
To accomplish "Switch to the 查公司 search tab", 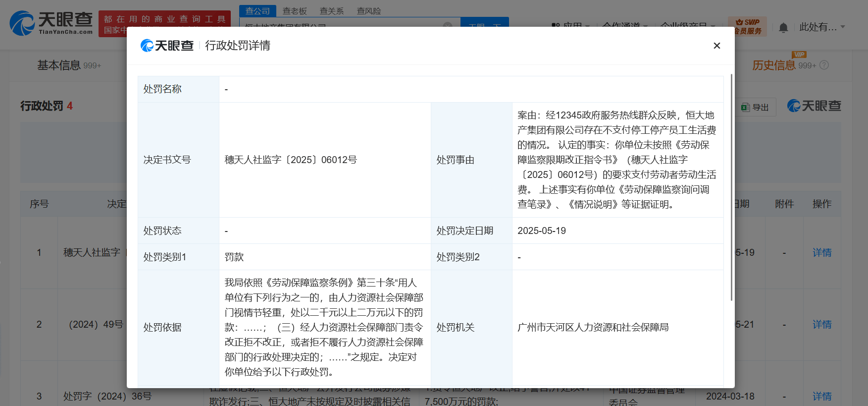I will 257,11.
